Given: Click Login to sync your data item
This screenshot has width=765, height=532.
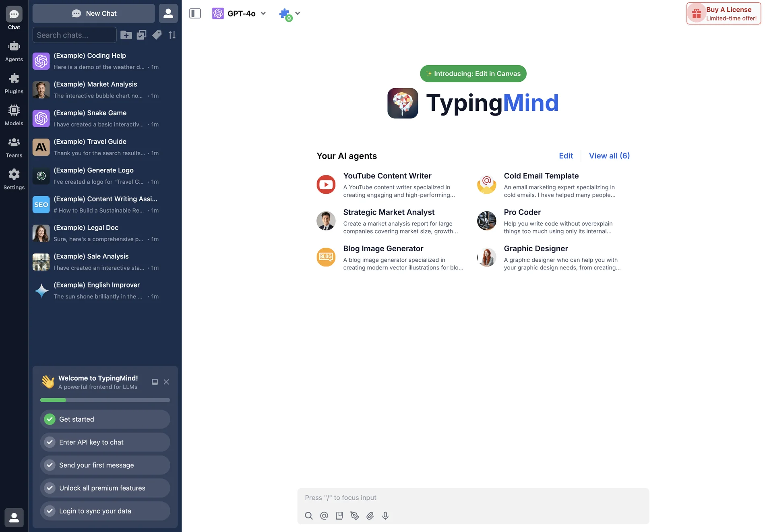Looking at the screenshot, I should pos(105,511).
